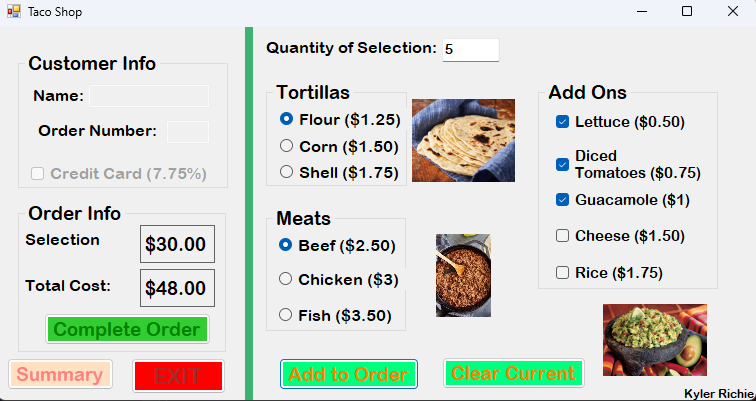
Task: Click the flour tortillas picture
Action: [x=463, y=140]
